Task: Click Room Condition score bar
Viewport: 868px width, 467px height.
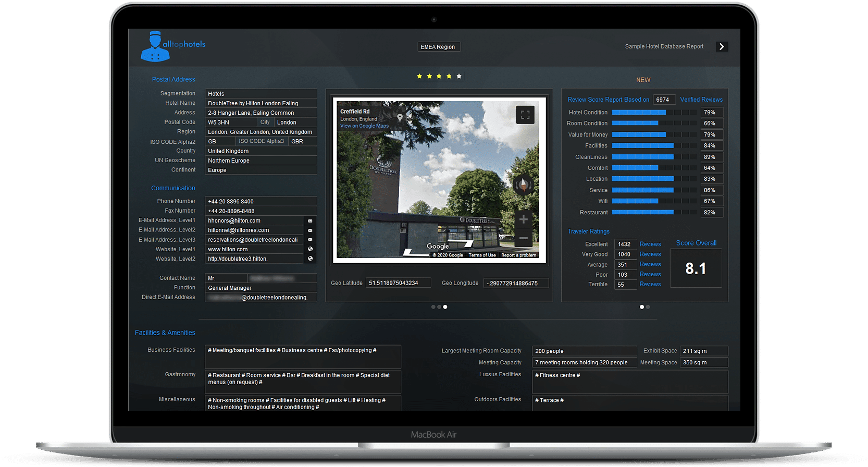Action: (x=654, y=124)
